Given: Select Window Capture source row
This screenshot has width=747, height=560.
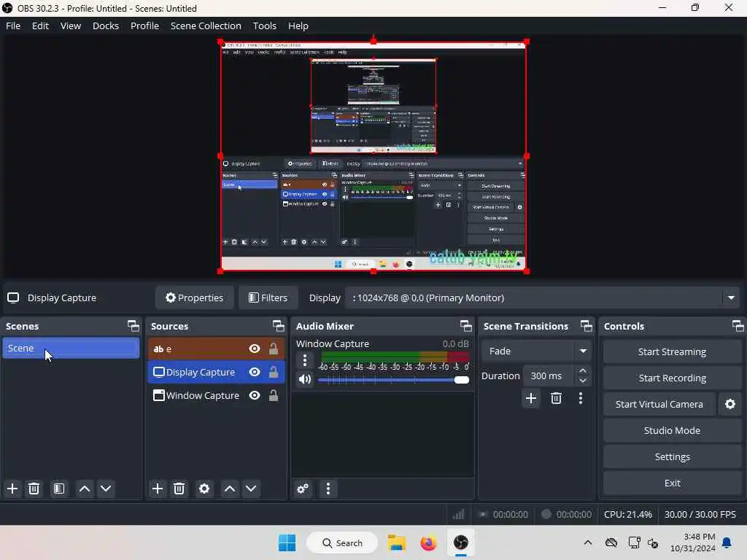Looking at the screenshot, I should coord(216,395).
